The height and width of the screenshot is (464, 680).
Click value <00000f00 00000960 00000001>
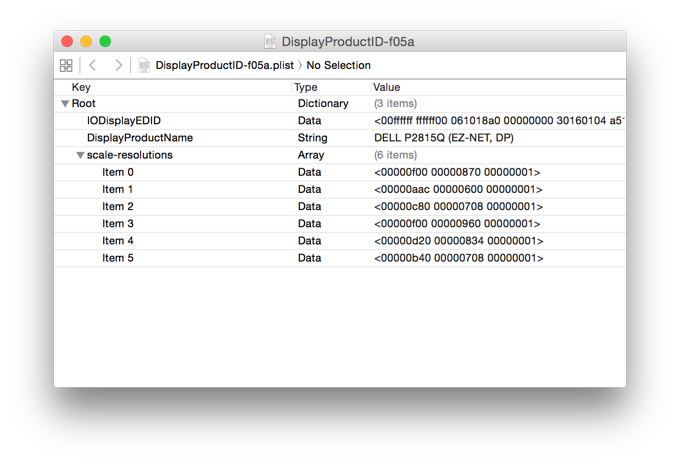(457, 224)
